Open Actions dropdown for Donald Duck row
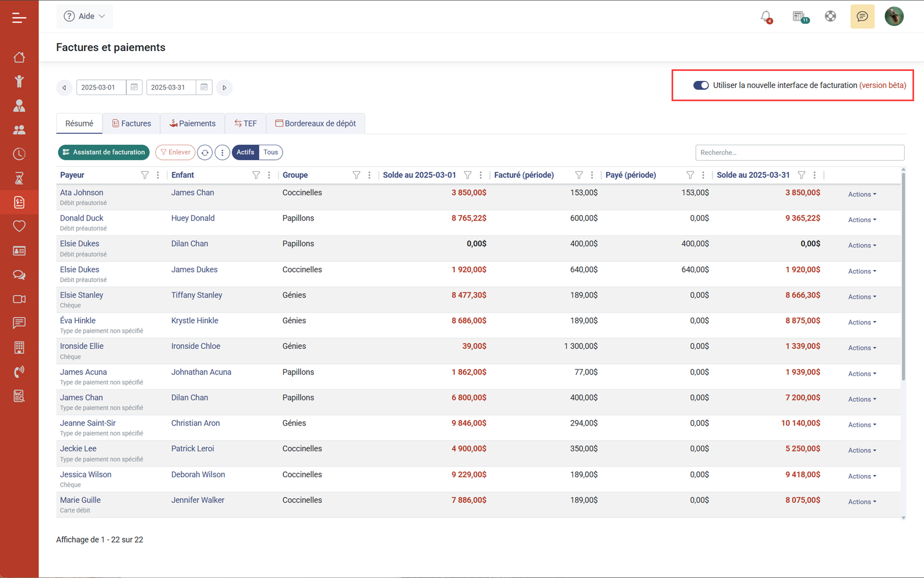Screen dimensions: 924x578 click(x=861, y=220)
